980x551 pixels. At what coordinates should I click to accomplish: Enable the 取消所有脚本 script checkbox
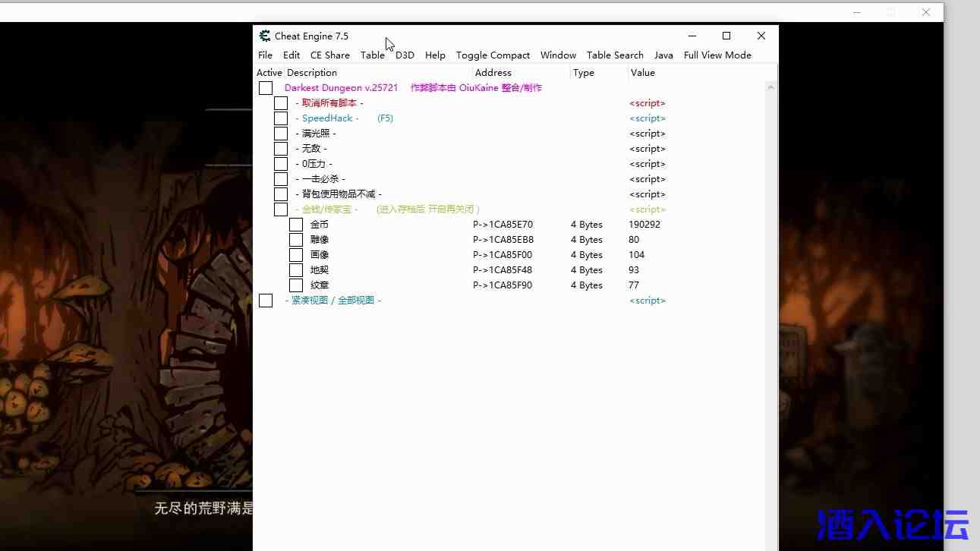point(281,103)
